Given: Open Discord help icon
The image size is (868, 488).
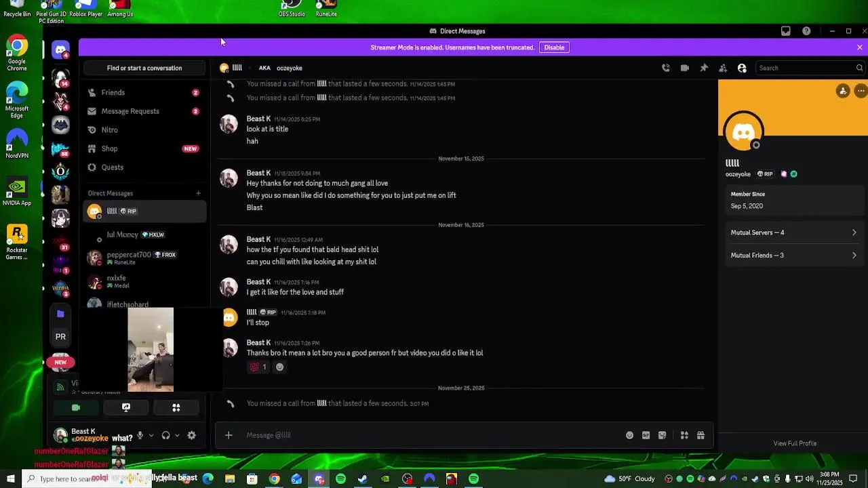Looking at the screenshot, I should point(806,31).
